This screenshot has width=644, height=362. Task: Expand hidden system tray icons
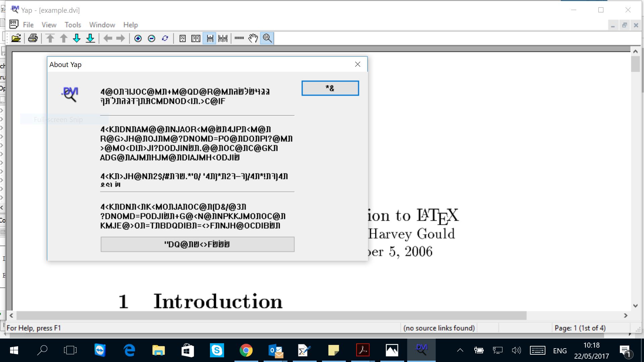coord(460,351)
